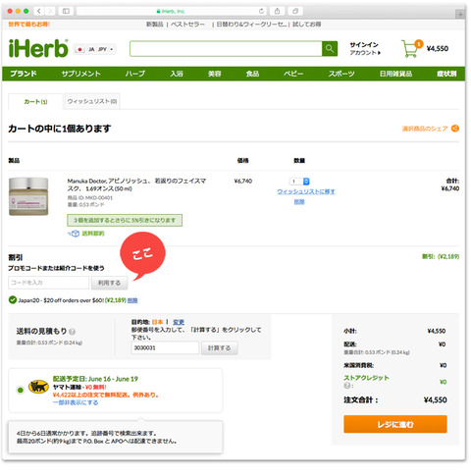
Task: Open the JA JPY country currency dropdown
Action: point(94,49)
